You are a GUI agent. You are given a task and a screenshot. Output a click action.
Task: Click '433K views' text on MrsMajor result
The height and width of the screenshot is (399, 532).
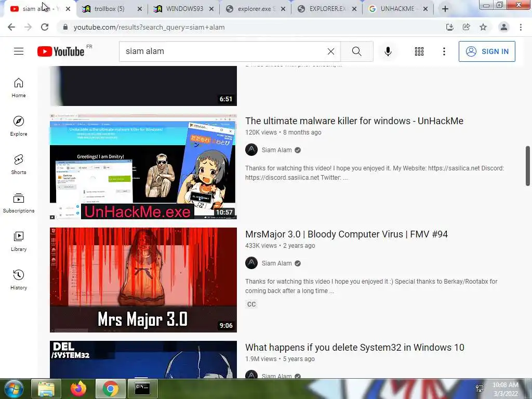[261, 246]
